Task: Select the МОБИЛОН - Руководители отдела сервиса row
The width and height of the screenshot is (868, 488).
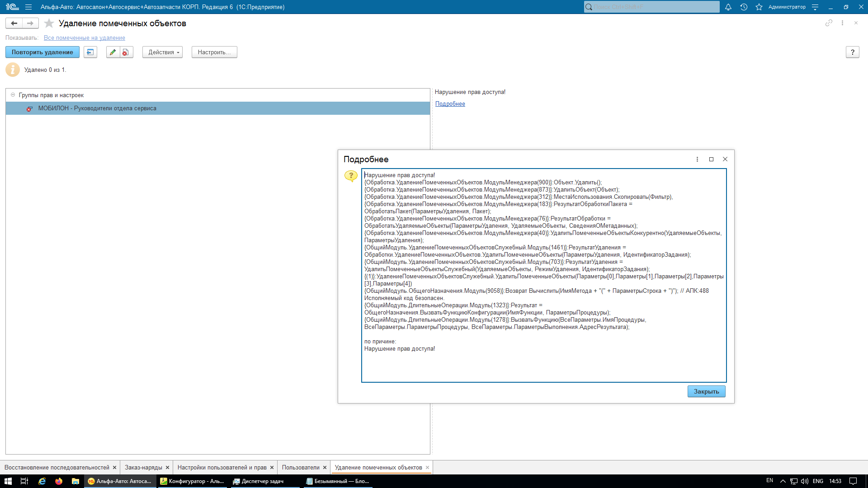Action: 218,108
